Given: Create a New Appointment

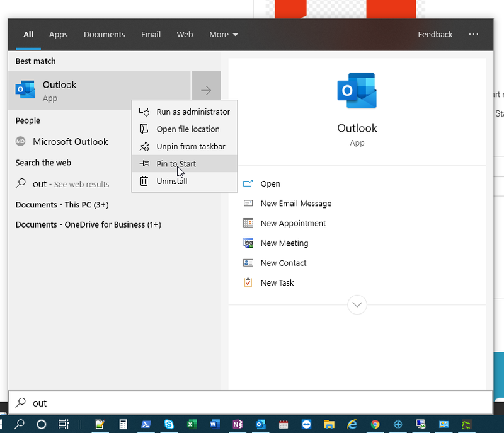Looking at the screenshot, I should pos(293,223).
